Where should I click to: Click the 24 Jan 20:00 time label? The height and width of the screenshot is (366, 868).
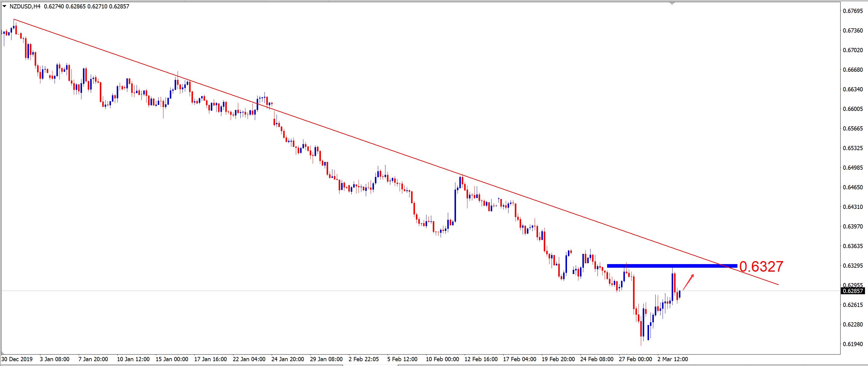[x=288, y=359]
